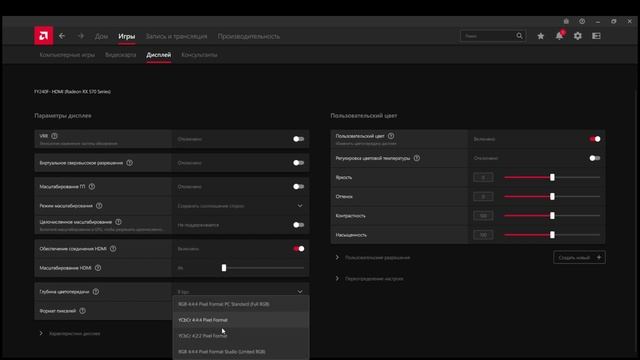Enable Масштабирование ГП switch

pos(298,187)
